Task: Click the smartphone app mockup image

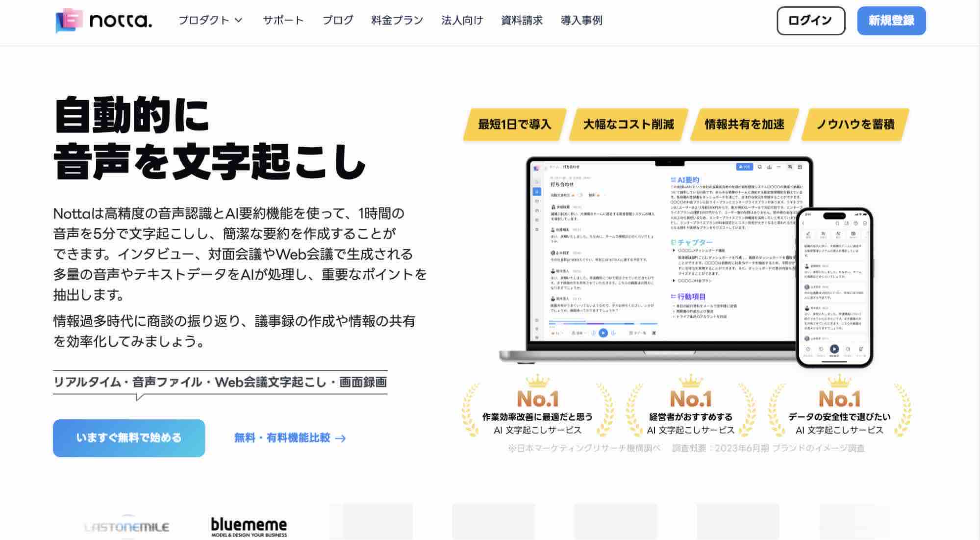Action: 834,287
